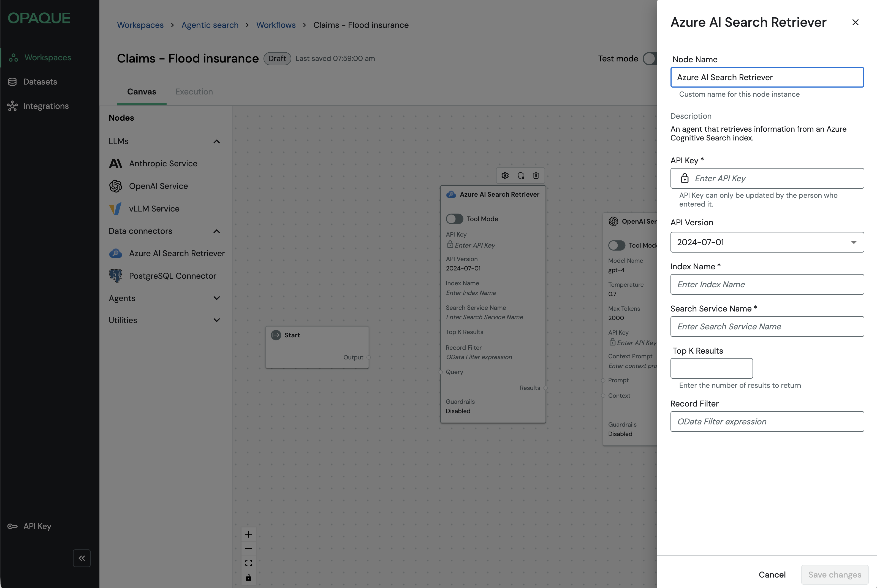877x588 pixels.
Task: Open settings gear on Azure node
Action: coord(505,175)
